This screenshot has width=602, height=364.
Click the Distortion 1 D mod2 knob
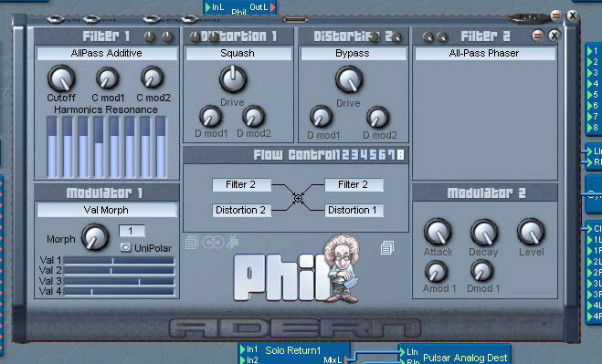(253, 116)
